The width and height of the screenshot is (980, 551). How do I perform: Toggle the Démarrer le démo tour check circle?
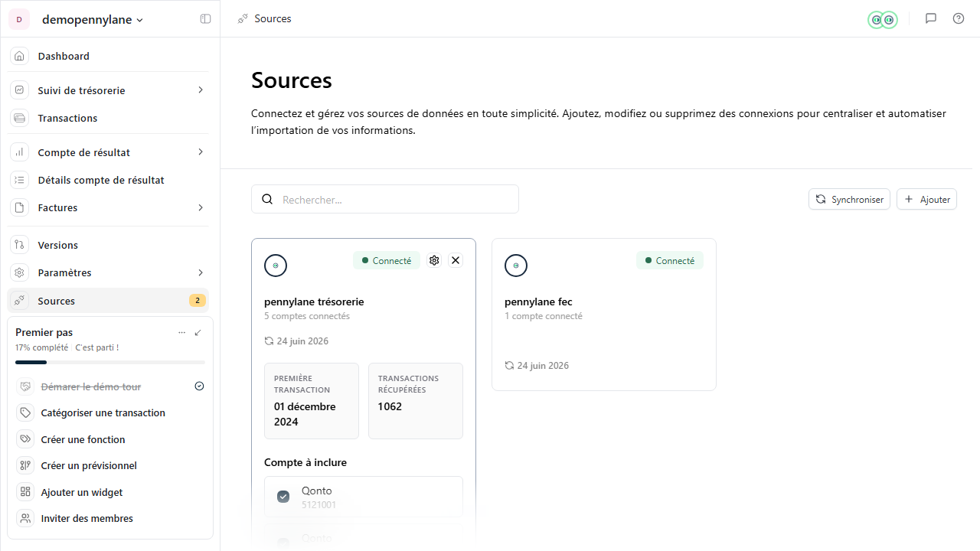pyautogui.click(x=200, y=386)
